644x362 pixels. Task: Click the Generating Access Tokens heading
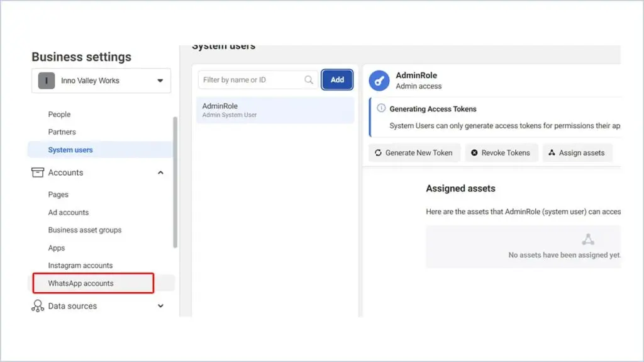tap(433, 109)
